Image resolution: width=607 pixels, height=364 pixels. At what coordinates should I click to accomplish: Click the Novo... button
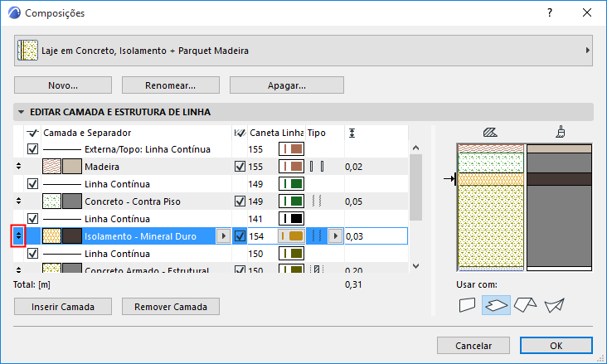point(63,85)
